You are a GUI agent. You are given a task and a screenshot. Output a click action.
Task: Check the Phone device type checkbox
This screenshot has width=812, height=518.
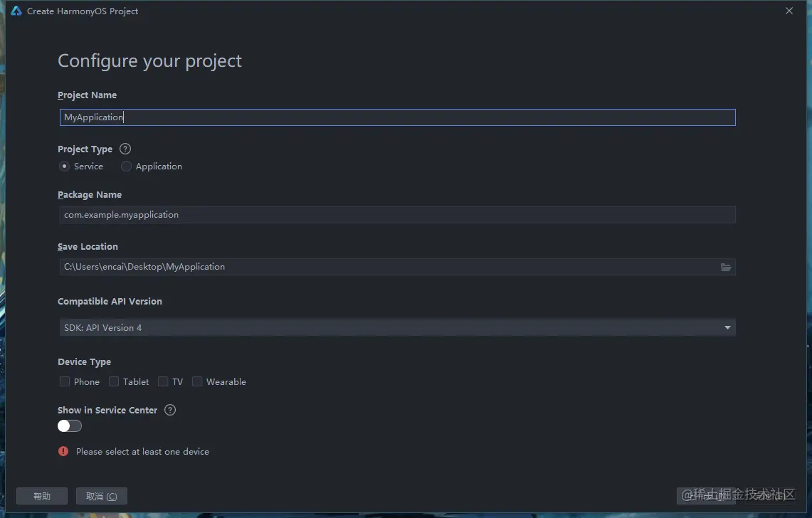[x=65, y=382]
